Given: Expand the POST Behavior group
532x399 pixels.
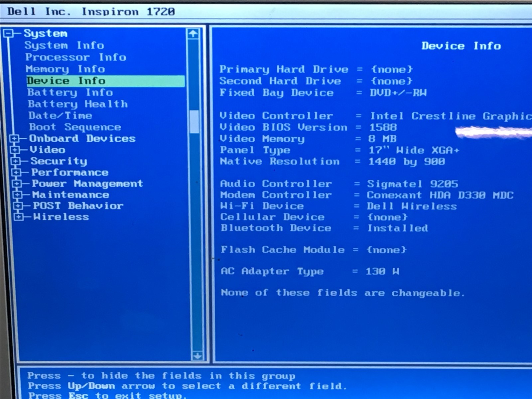Looking at the screenshot, I should pos(18,206).
